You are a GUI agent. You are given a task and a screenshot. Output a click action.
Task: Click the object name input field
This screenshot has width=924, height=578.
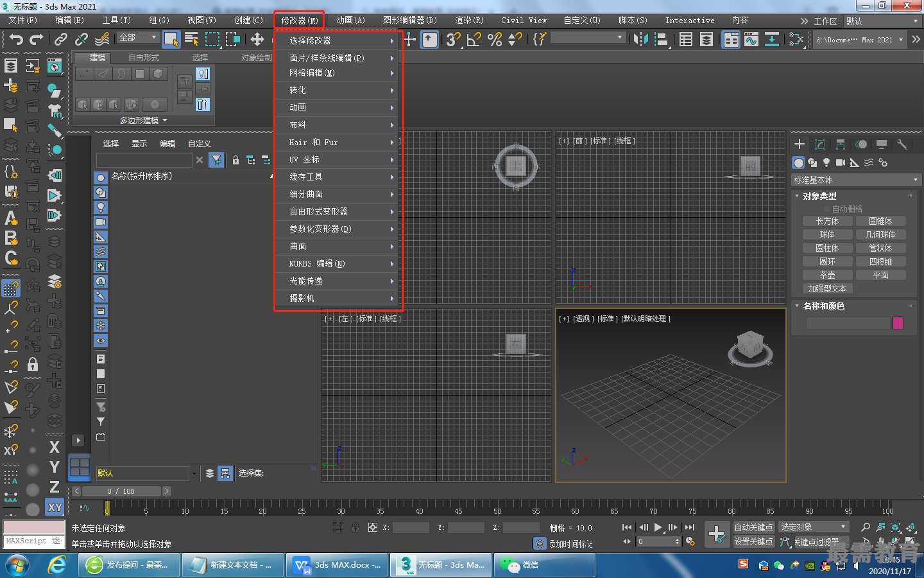point(848,323)
